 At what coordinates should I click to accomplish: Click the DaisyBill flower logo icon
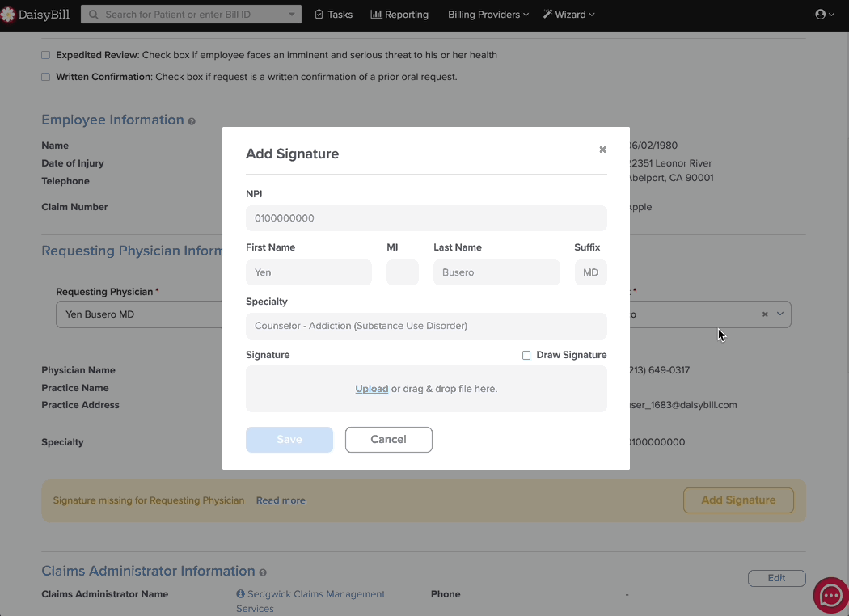[7, 15]
